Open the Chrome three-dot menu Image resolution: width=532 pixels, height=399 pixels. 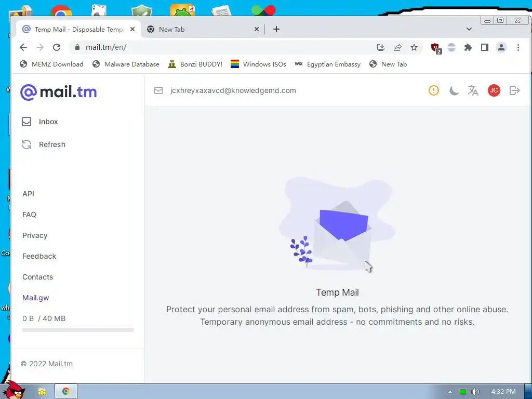518,47
